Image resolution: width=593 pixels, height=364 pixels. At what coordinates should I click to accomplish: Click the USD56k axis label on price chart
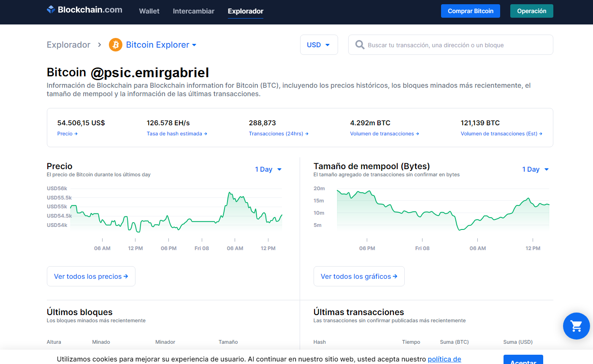(x=57, y=189)
